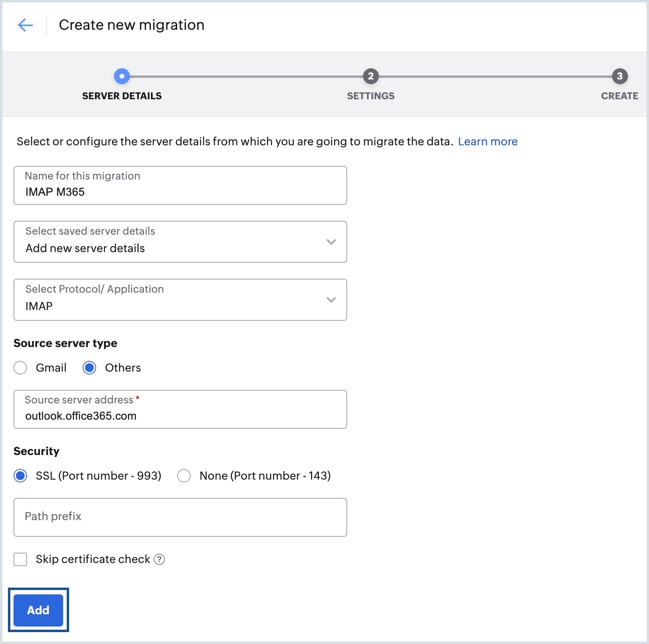This screenshot has width=649, height=644.
Task: Open the help tooltip beside Skip certificate check
Action: (x=159, y=559)
